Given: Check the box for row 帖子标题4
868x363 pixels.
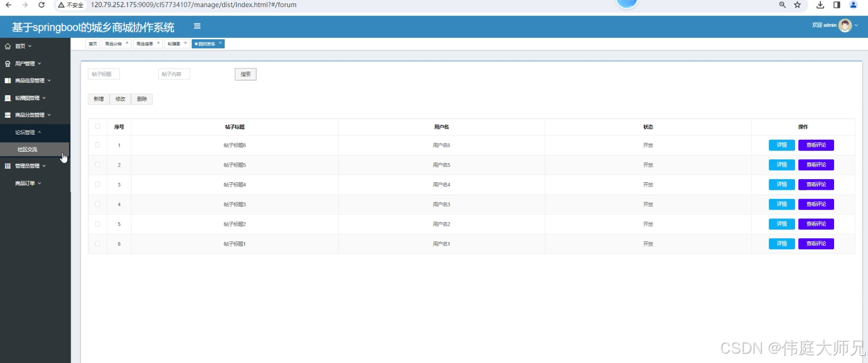Looking at the screenshot, I should [x=98, y=185].
